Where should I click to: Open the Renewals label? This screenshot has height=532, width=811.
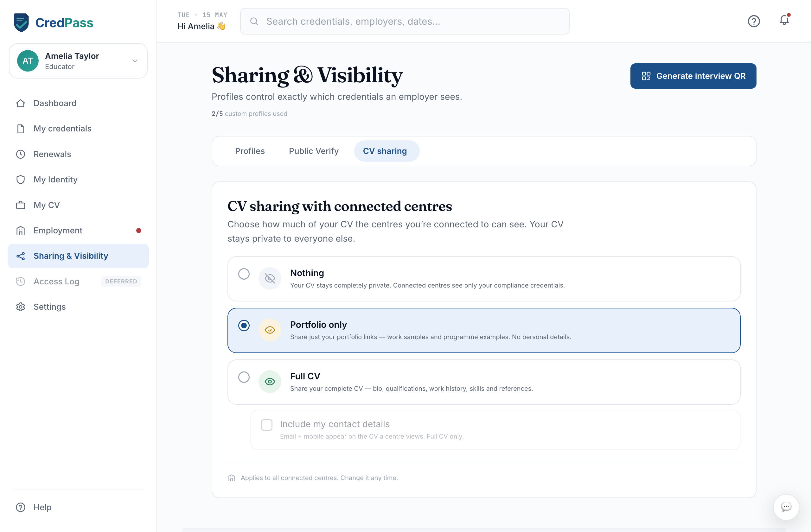pos(52,154)
